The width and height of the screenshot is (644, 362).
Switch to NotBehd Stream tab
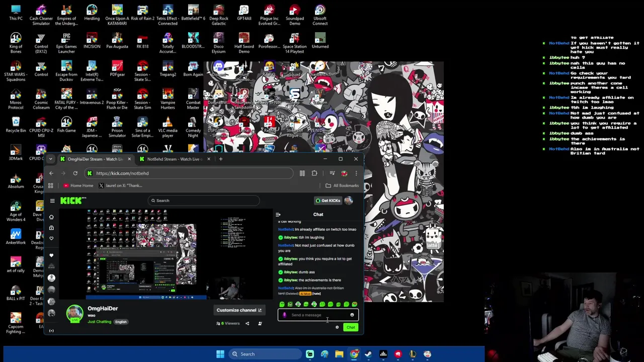175,159
